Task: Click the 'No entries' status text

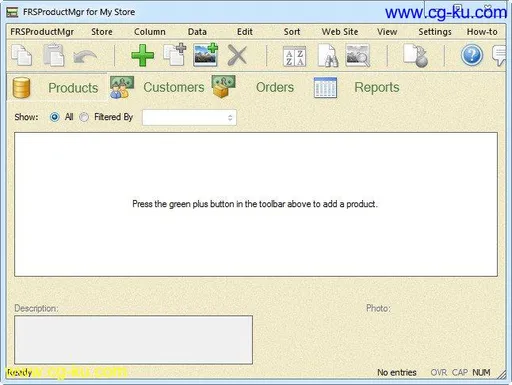Action: (x=397, y=372)
